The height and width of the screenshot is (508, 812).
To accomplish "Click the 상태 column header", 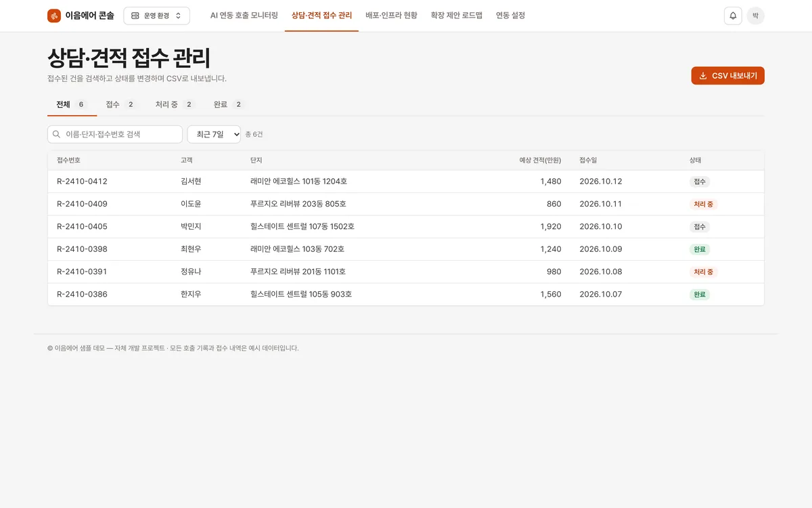I will click(695, 161).
